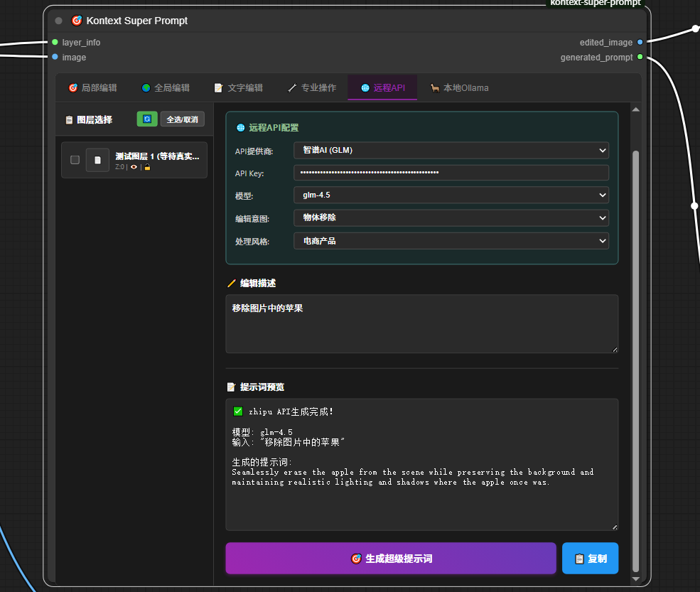Click the 生成超级提示词 button
Image resolution: width=700 pixels, height=592 pixels.
coord(391,558)
